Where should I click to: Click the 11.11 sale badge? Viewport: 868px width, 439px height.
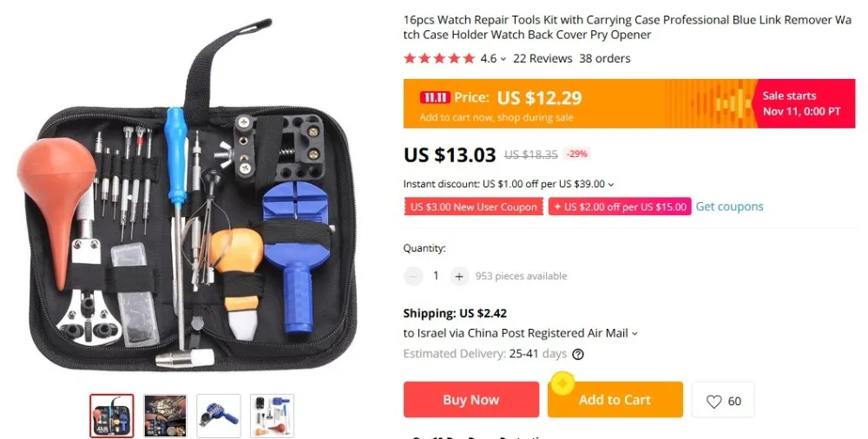point(435,97)
